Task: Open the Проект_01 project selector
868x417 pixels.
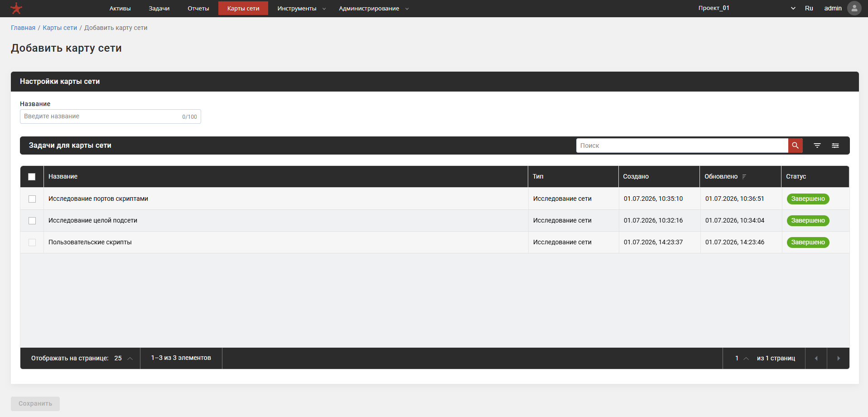Action: click(x=747, y=8)
